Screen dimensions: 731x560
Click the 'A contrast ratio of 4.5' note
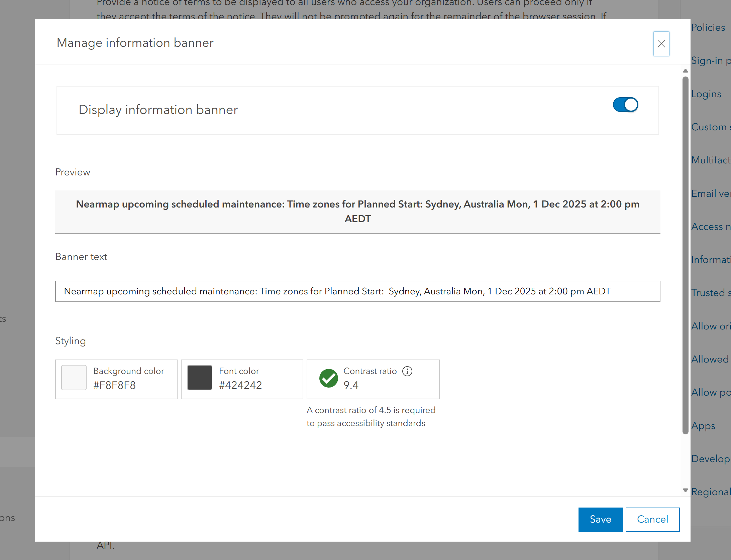pos(371,417)
